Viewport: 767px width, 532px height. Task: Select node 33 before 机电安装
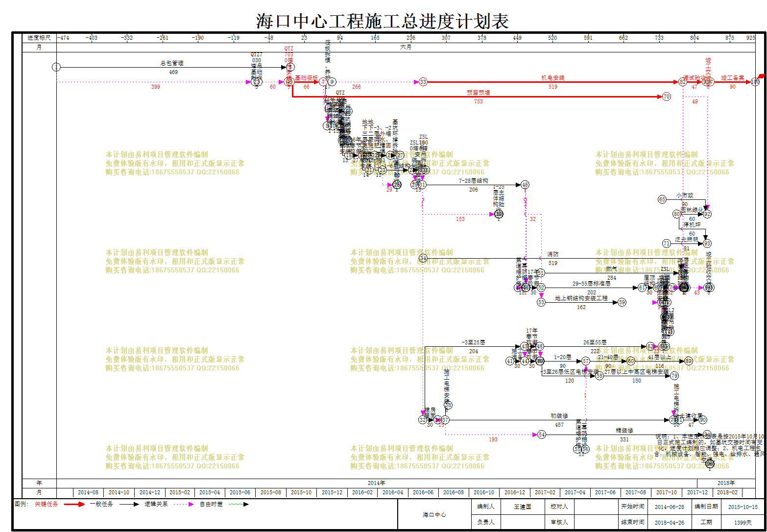[x=423, y=82]
